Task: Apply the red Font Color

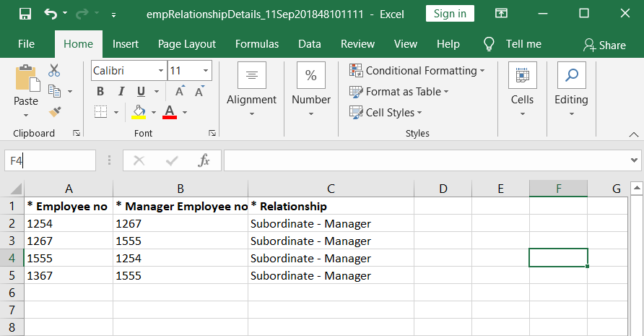Action: click(170, 111)
